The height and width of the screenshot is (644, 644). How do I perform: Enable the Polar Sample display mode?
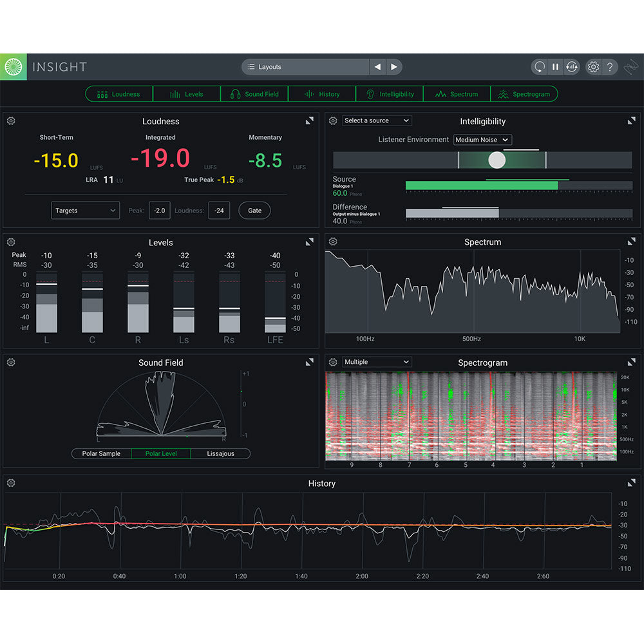pyautogui.click(x=100, y=453)
